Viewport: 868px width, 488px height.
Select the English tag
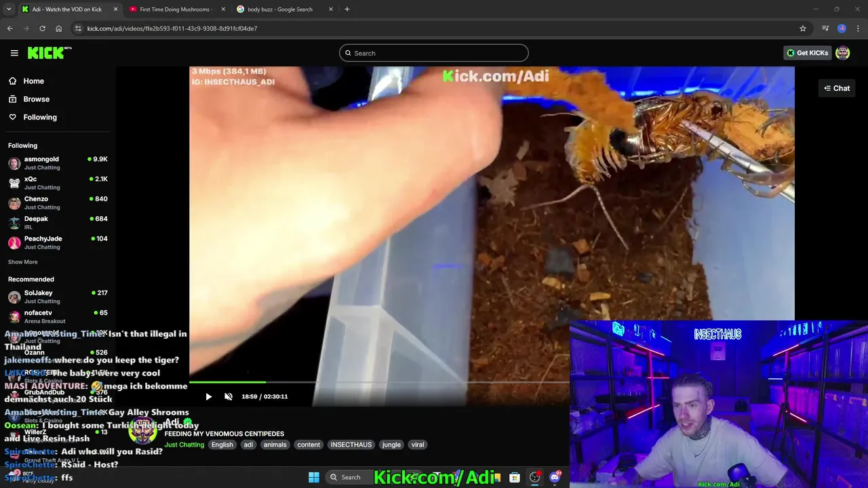coord(222,445)
